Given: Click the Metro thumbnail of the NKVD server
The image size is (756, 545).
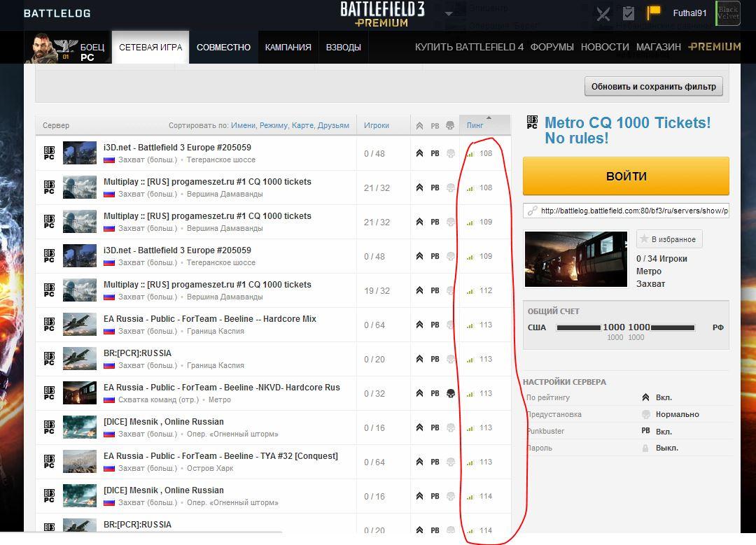Looking at the screenshot, I should [80, 393].
